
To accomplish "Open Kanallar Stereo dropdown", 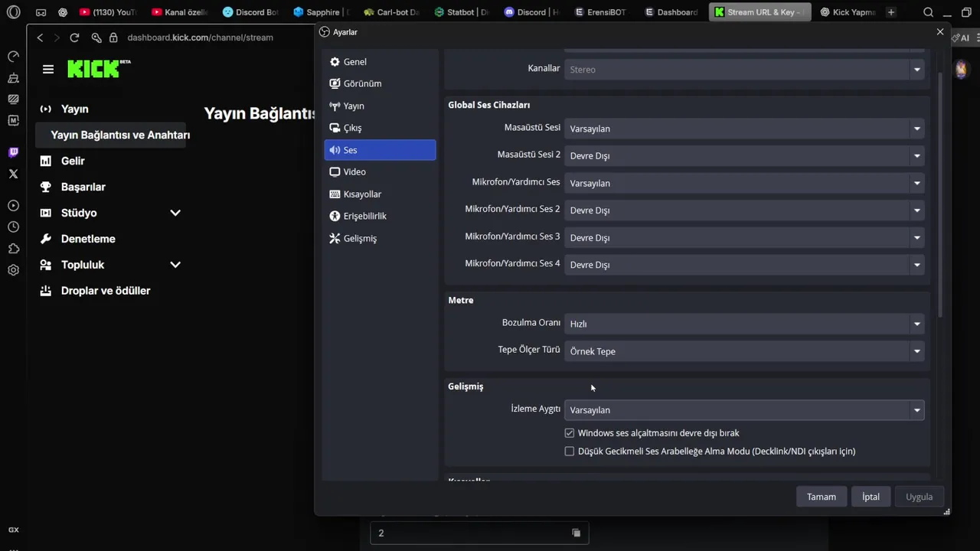I will tap(744, 70).
